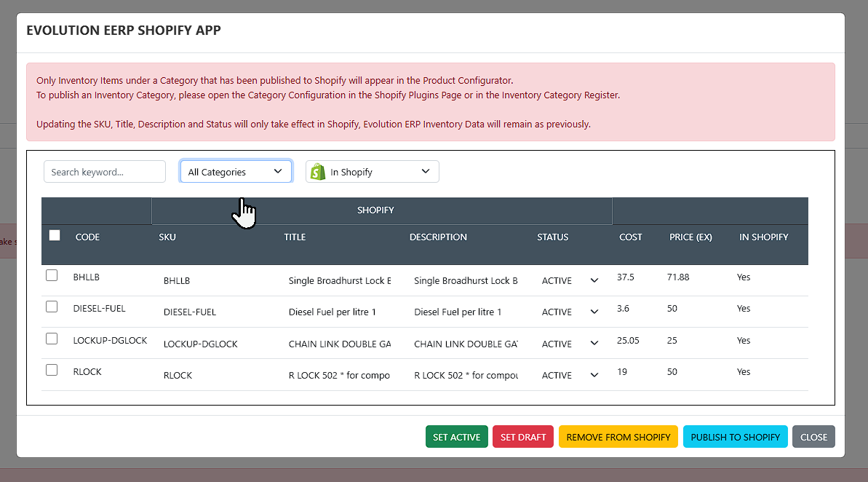Click PUBLISH TO SHOPIFY button
The width and height of the screenshot is (868, 482).
point(735,437)
